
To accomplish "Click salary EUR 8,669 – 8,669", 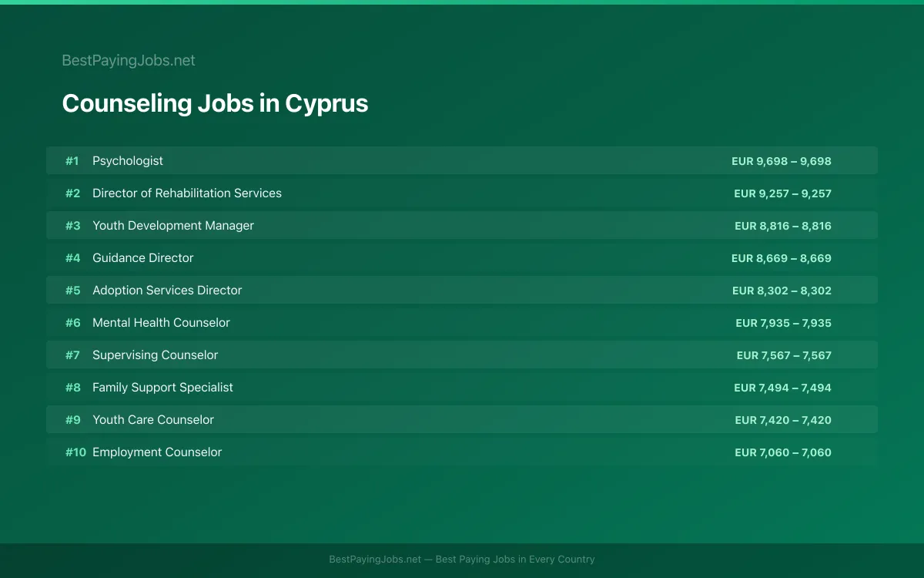I will coord(782,258).
